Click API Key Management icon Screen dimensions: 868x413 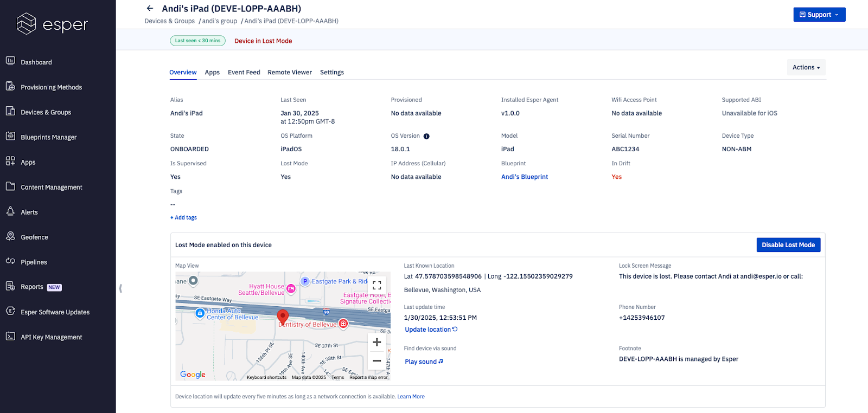tap(10, 336)
